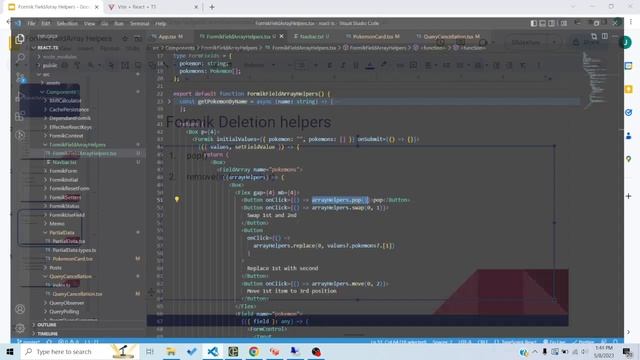Open the File menu
This screenshot has width=640, height=360.
point(31,24)
